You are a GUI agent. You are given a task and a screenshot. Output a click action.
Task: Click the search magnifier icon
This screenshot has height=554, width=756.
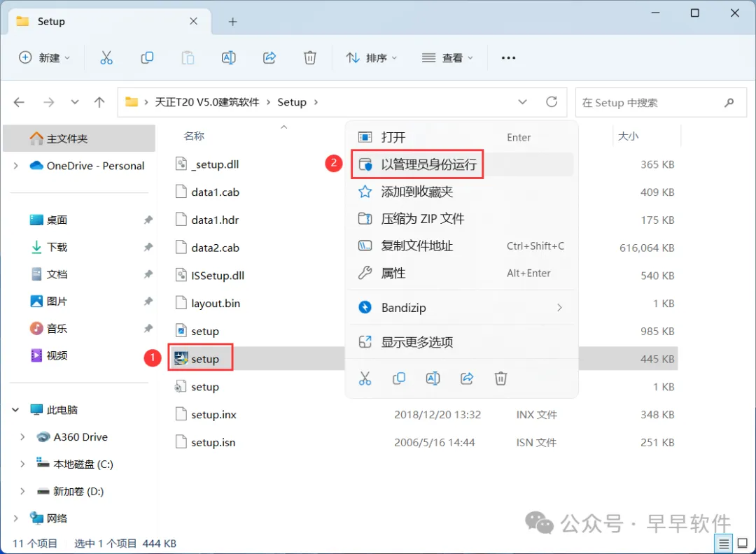pos(729,103)
